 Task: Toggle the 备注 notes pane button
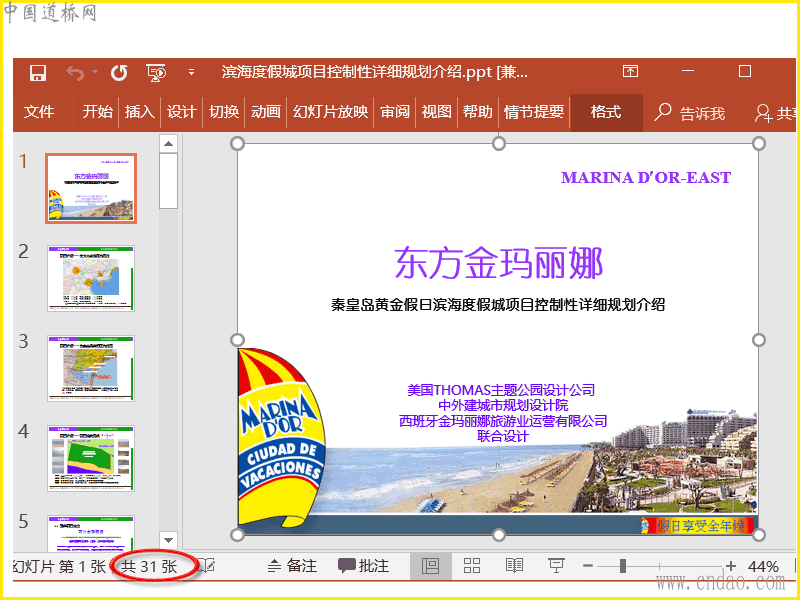tap(292, 566)
